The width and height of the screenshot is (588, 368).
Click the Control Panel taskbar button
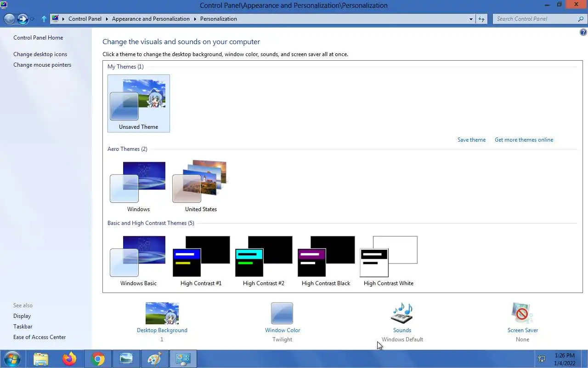point(183,359)
